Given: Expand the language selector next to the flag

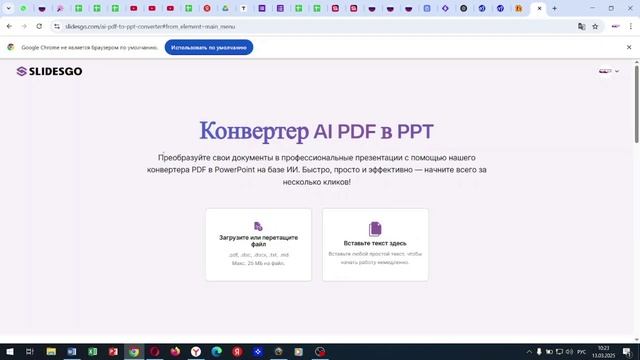Looking at the screenshot, I should pyautogui.click(x=617, y=71).
